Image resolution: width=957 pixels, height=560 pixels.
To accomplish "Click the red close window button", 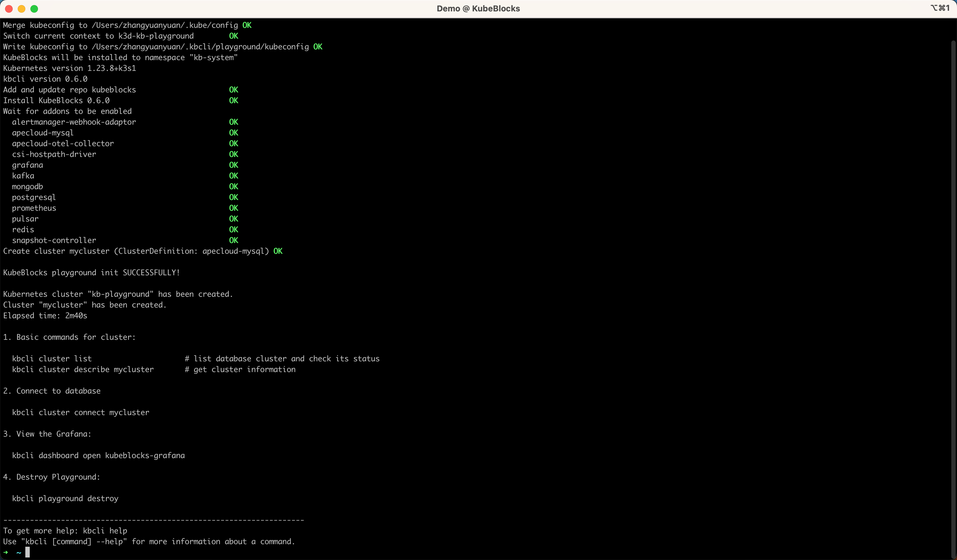I will click(x=9, y=9).
